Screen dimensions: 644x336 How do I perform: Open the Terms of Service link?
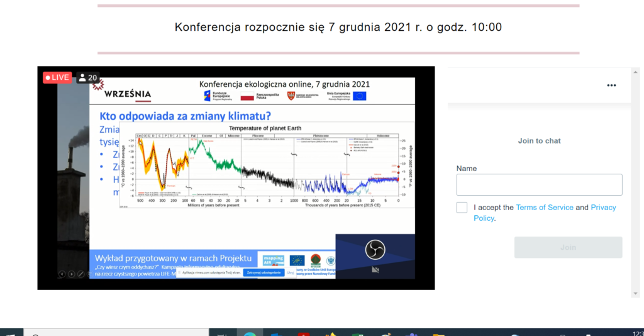pyautogui.click(x=544, y=208)
